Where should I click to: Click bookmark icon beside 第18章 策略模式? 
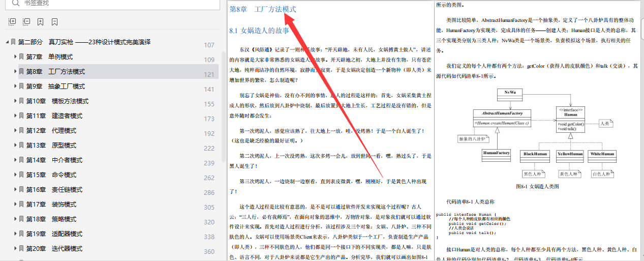(x=21, y=219)
